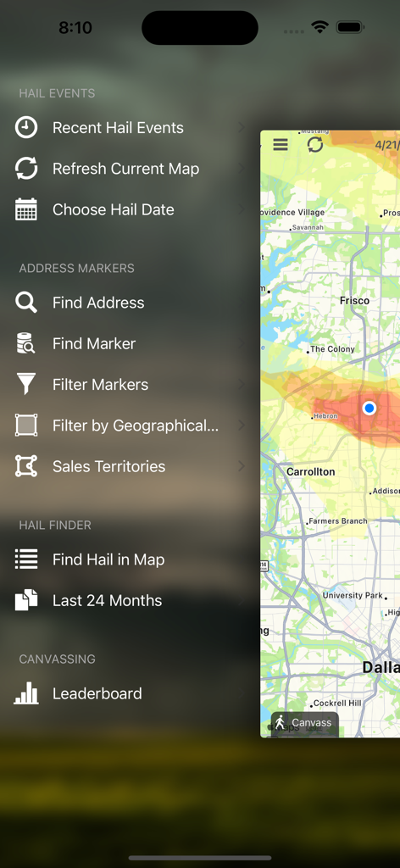Screen dimensions: 400x868
Task: Tap the funnel icon for Filter Markers
Action: 26,384
